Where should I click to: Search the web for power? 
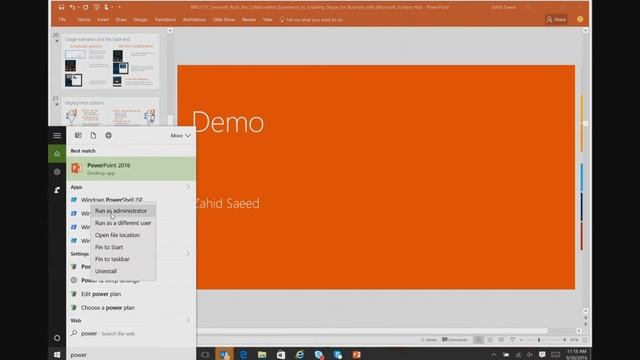(x=131, y=333)
